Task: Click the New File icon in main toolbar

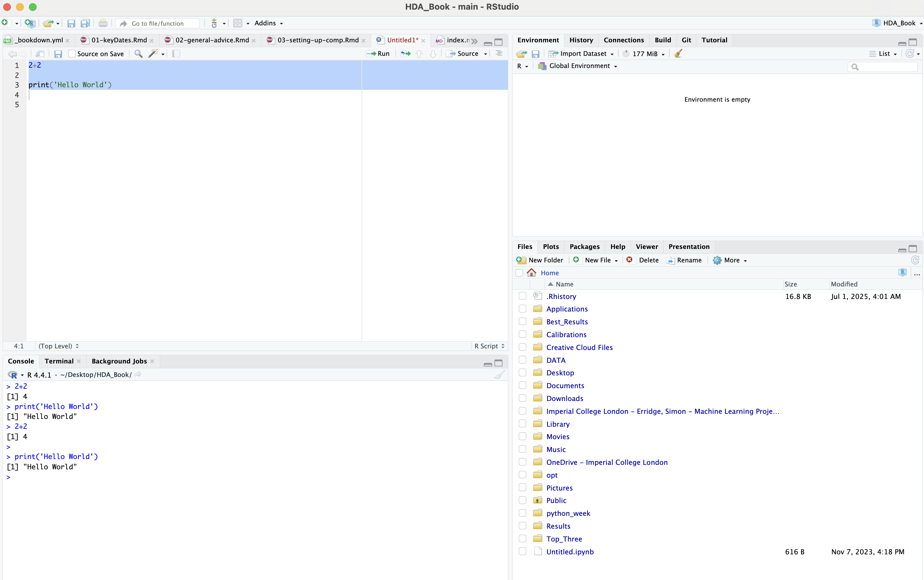Action: [5, 23]
